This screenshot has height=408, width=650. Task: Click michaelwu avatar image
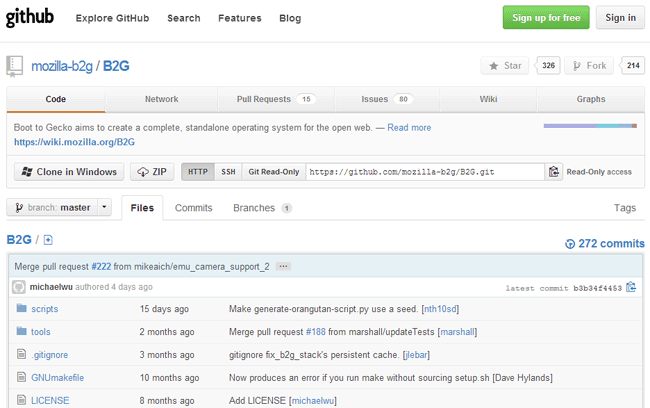click(x=19, y=287)
